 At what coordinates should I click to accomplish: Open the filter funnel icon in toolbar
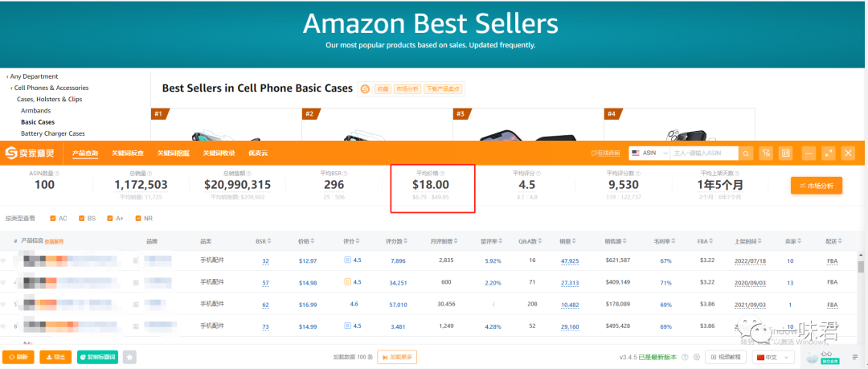(x=767, y=153)
